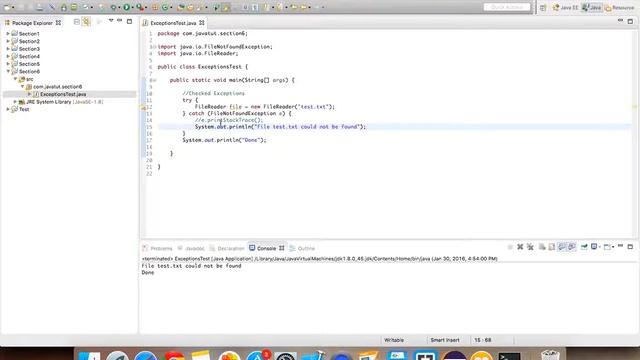
Task: Toggle Pin Console
Action: [584, 247]
